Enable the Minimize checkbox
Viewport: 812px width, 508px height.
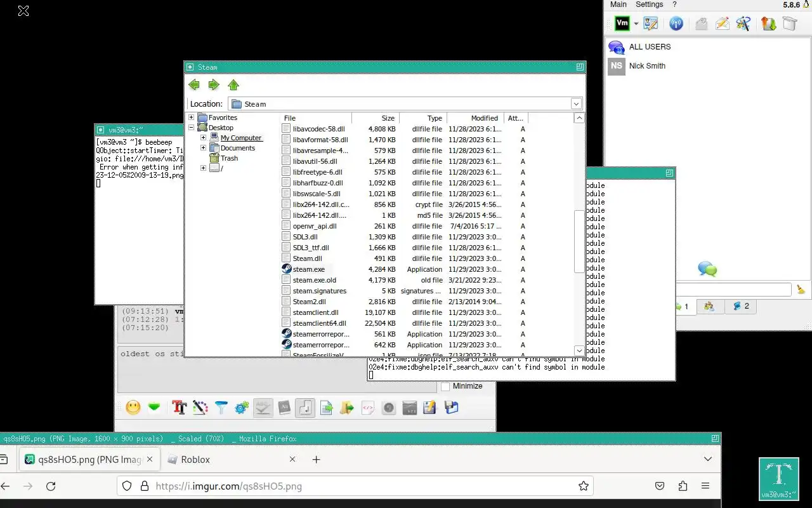pos(445,386)
